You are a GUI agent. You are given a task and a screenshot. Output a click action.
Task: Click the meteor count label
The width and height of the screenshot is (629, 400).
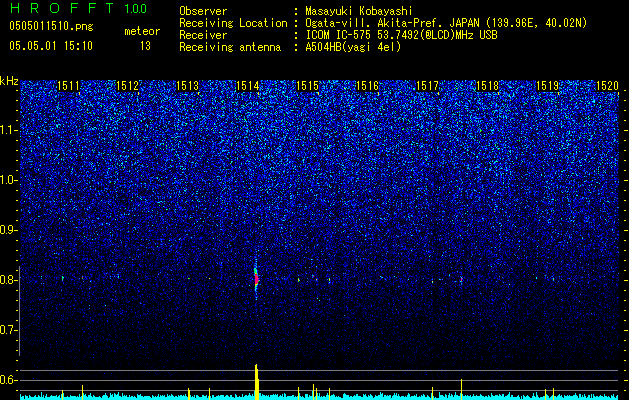point(142,31)
